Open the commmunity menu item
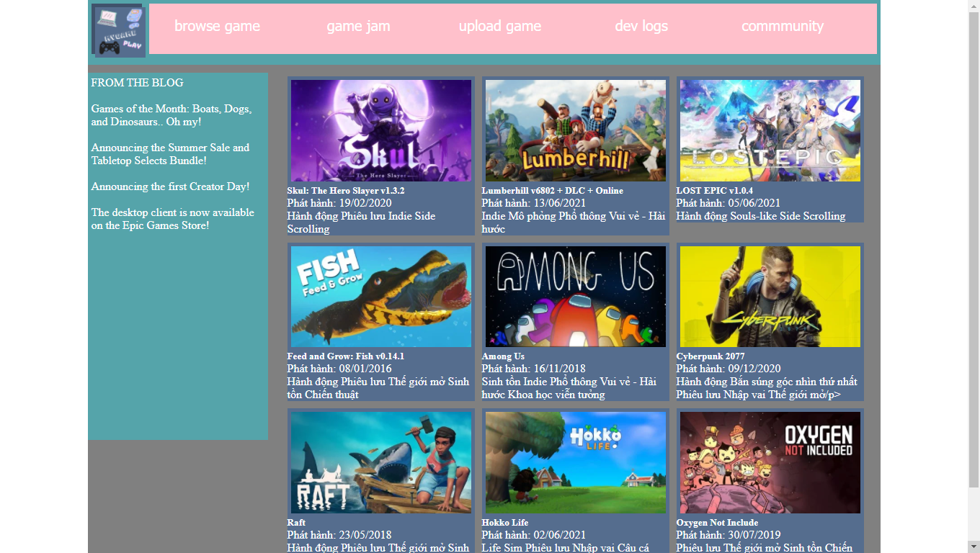 click(783, 26)
